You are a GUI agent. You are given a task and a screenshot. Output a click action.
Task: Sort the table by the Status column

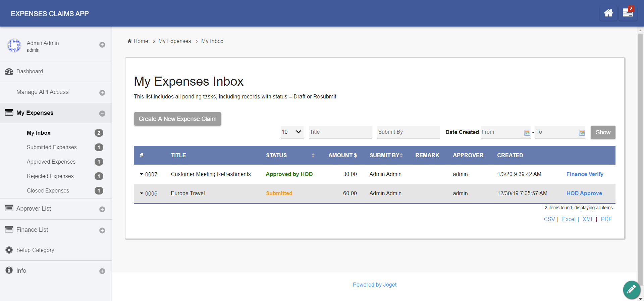(x=313, y=155)
